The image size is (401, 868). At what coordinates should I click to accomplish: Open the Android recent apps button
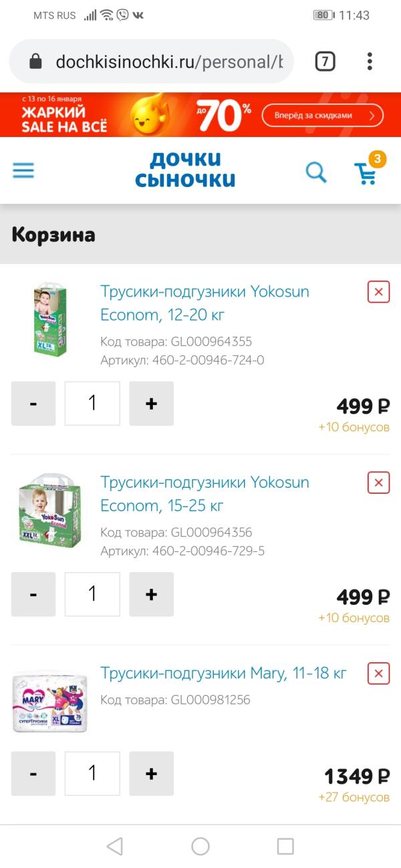pos(285,847)
